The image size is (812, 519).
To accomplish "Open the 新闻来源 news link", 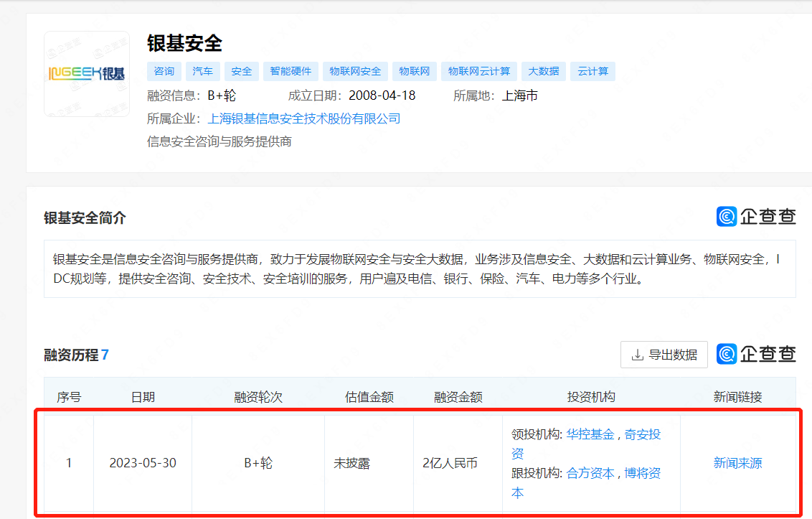I will [x=738, y=463].
